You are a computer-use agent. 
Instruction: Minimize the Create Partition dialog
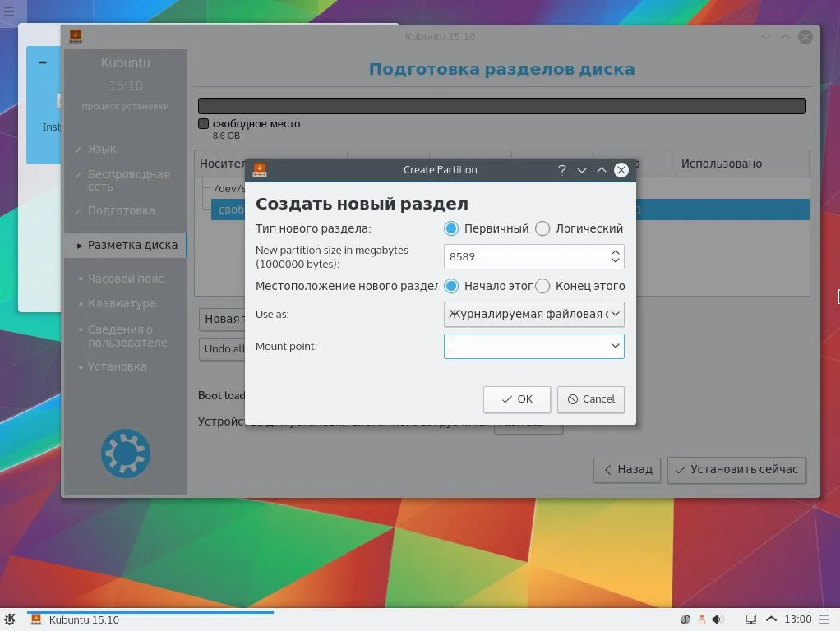click(582, 170)
